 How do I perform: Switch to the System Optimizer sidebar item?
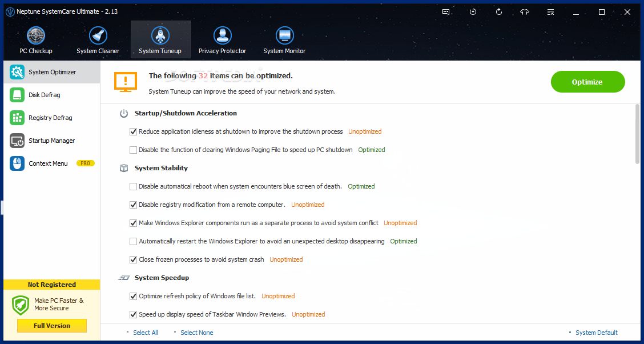(52, 72)
